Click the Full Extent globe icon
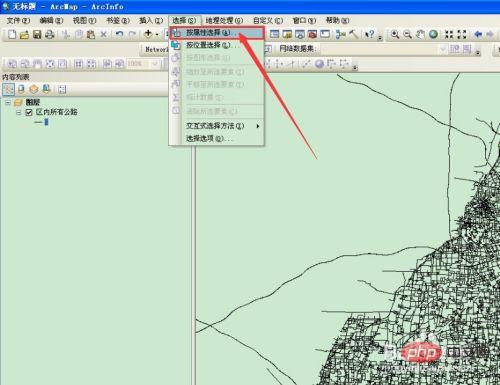500x385 pixels. coord(433,34)
